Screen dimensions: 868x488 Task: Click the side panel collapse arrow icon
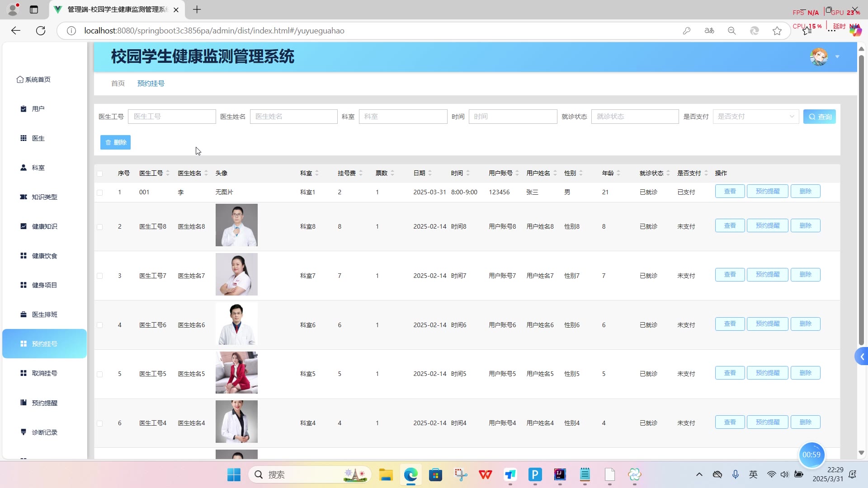[x=862, y=357]
